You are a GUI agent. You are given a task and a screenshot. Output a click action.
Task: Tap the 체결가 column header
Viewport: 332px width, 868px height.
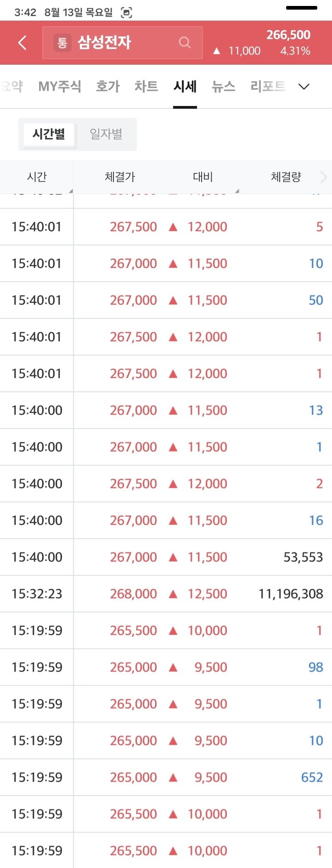pos(120,177)
